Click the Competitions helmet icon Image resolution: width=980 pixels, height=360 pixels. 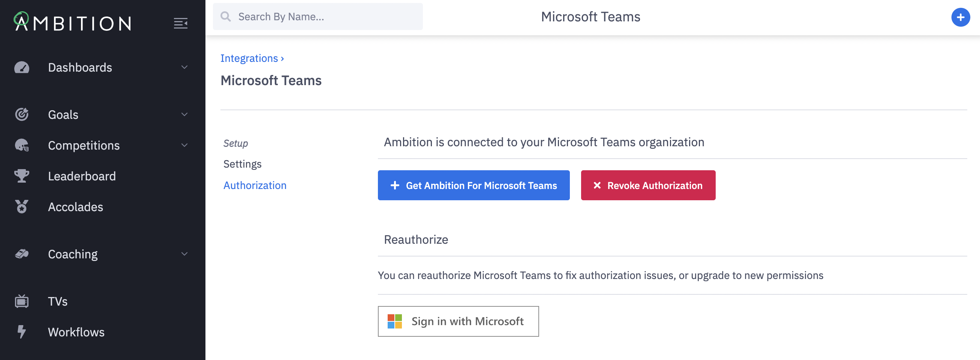22,145
